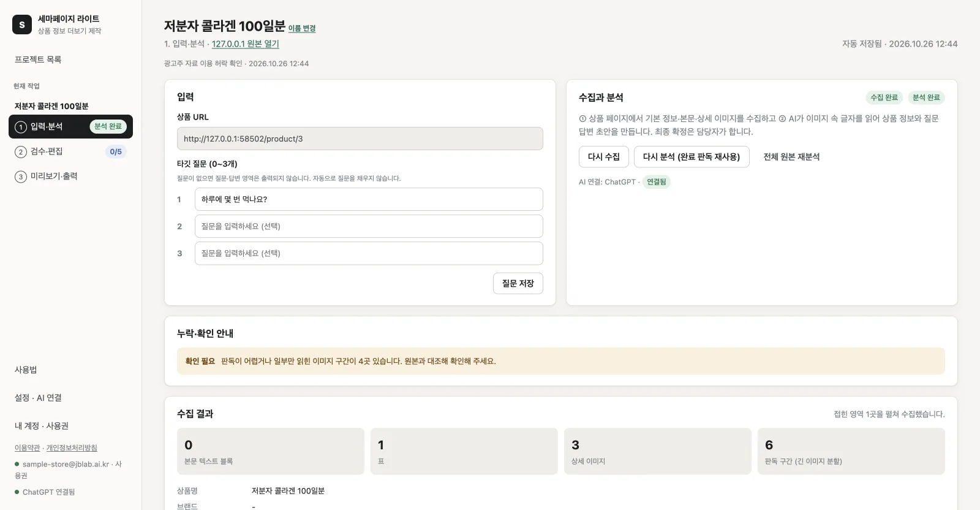Screen dimensions: 980x510
Task: Click ChatGPT 연결됨 status in sidebar
Action: (49, 492)
